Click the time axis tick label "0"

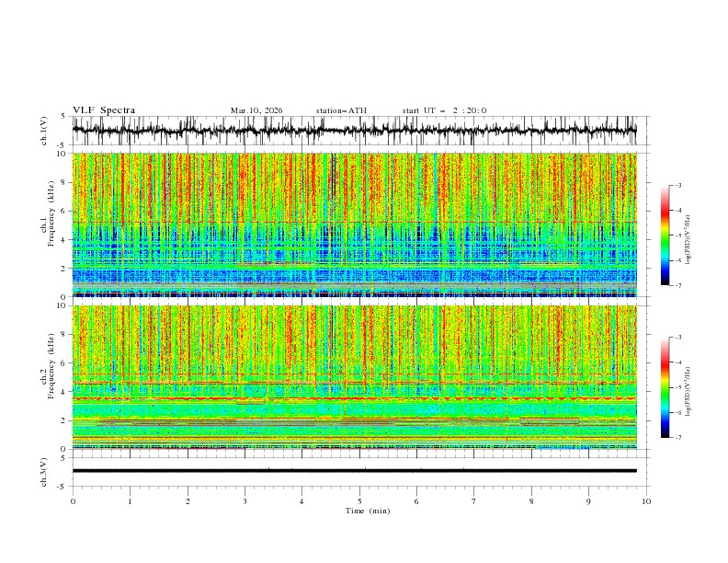[x=73, y=501]
